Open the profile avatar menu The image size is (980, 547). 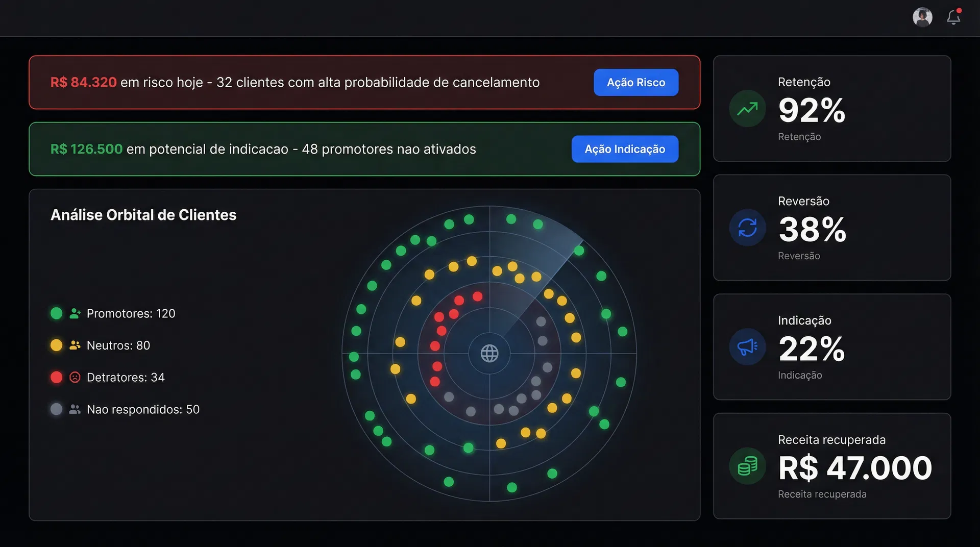point(922,17)
